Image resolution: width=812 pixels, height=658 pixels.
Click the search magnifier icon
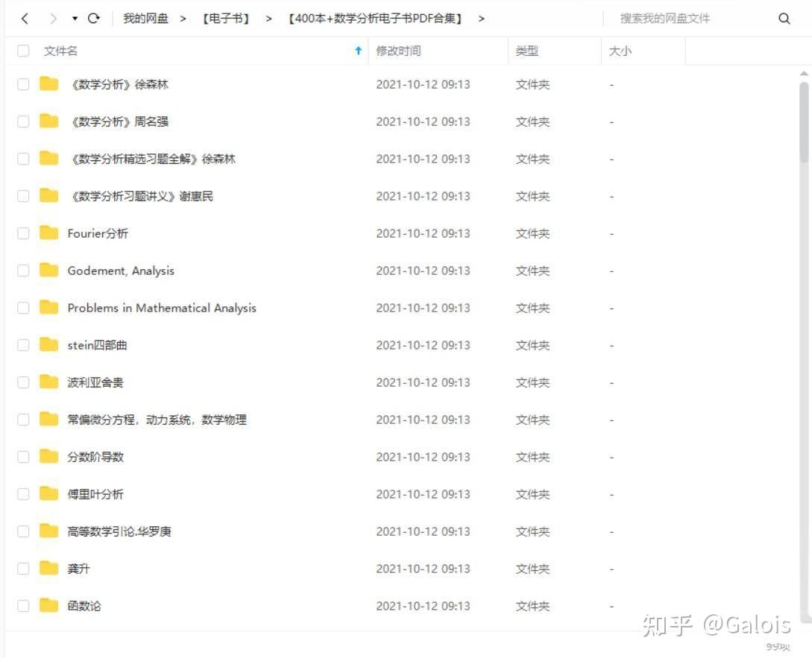click(784, 18)
